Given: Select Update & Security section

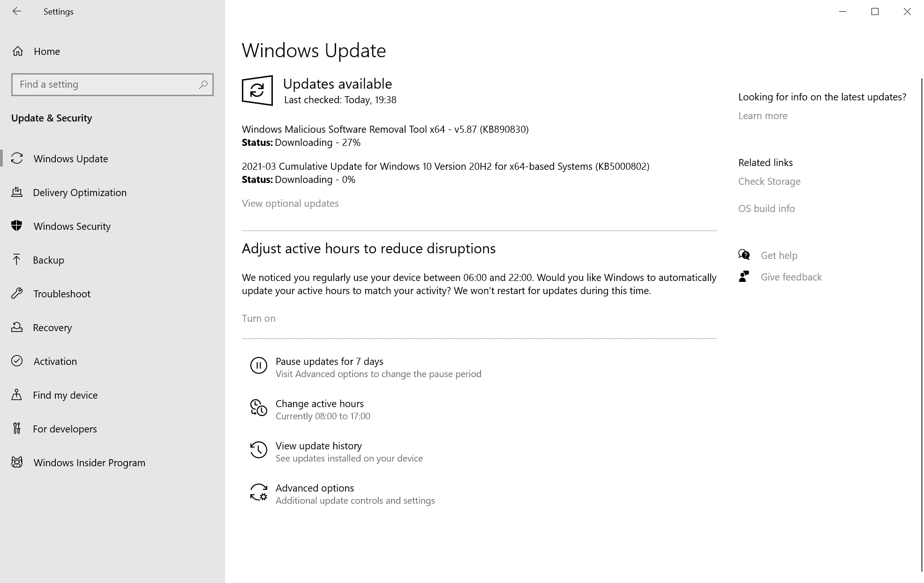Looking at the screenshot, I should pos(53,118).
